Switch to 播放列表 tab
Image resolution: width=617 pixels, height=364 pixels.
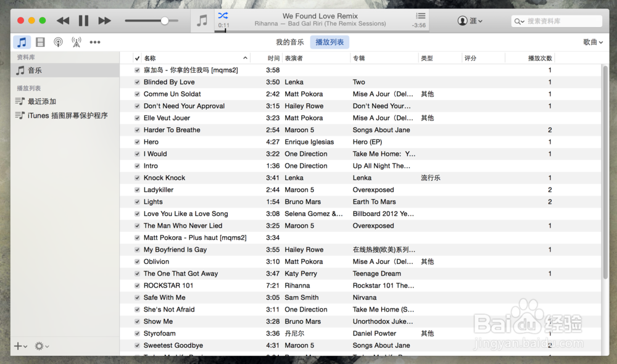coord(329,42)
